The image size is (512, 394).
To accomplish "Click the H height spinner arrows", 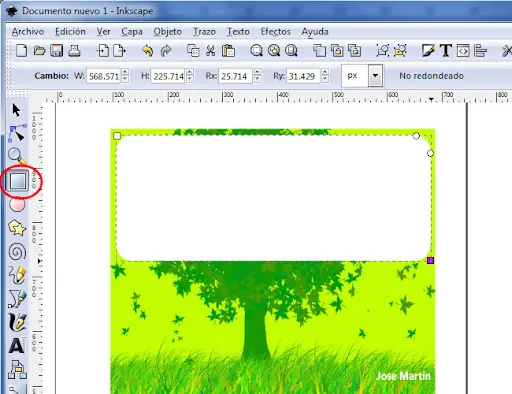I will 190,76.
